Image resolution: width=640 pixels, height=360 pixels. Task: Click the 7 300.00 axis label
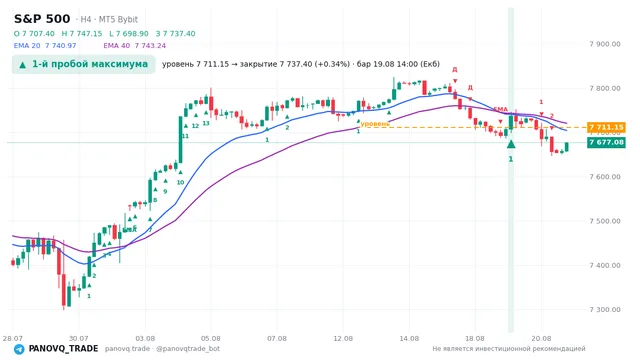point(605,309)
